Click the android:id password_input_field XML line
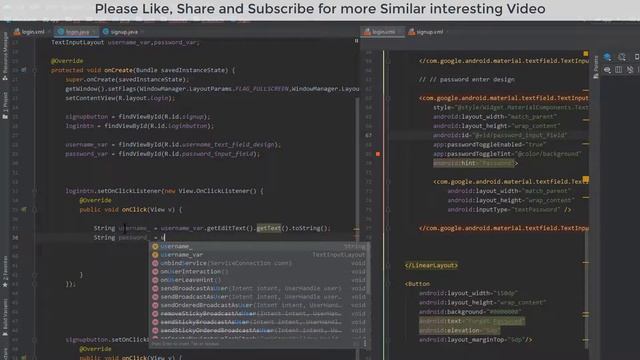The image size is (640, 360). click(500, 135)
